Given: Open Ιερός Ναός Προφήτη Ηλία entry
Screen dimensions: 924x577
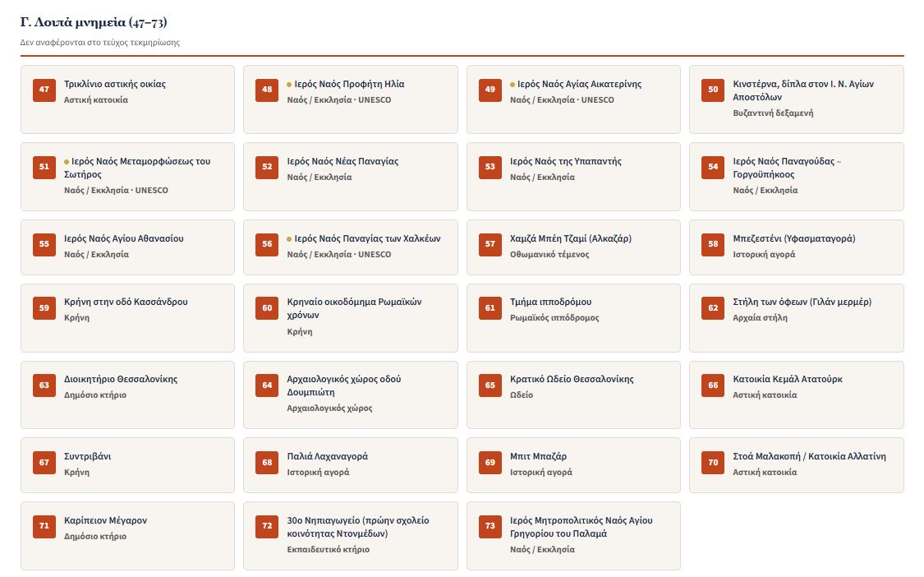Looking at the screenshot, I should [x=351, y=99].
